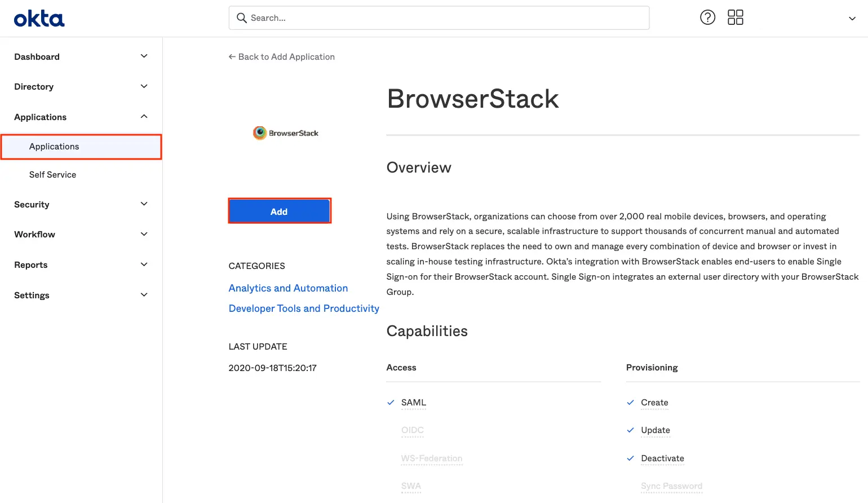Open the apps grid icon
The width and height of the screenshot is (868, 503).
pos(735,17)
